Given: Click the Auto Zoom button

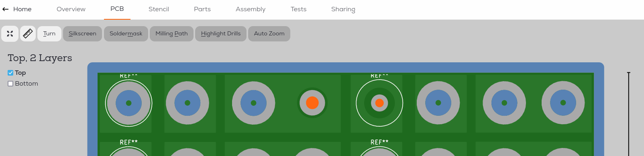Looking at the screenshot, I should pos(269,34).
